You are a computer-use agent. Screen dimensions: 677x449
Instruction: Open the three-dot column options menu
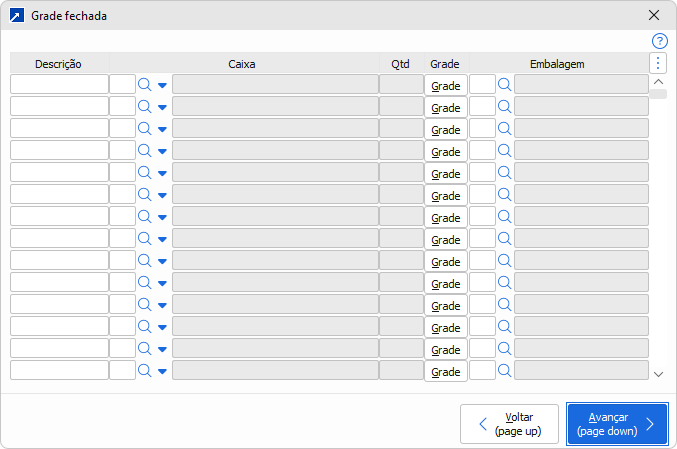tap(657, 64)
